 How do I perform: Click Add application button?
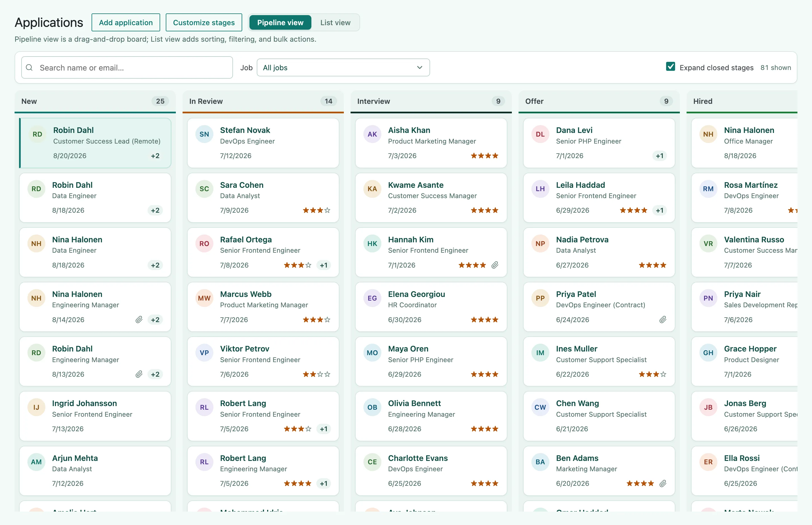point(126,22)
